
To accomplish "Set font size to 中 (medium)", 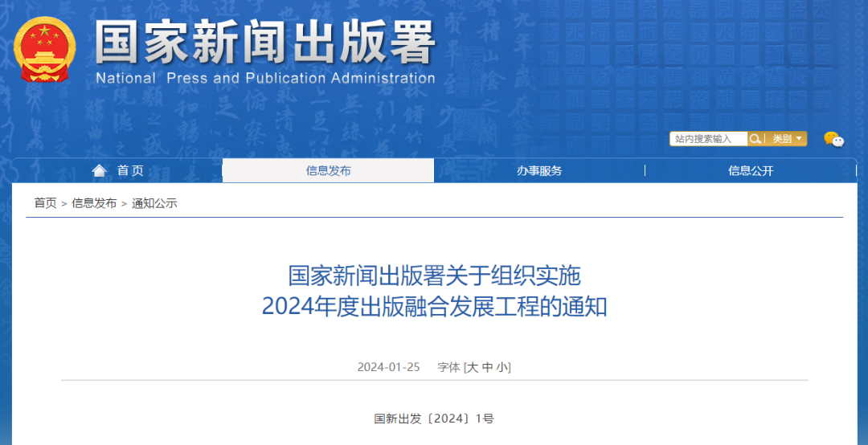I will click(x=488, y=367).
